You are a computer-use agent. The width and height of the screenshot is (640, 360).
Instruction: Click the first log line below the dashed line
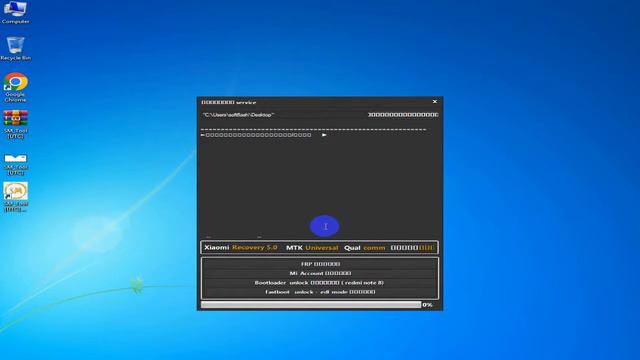264,135
